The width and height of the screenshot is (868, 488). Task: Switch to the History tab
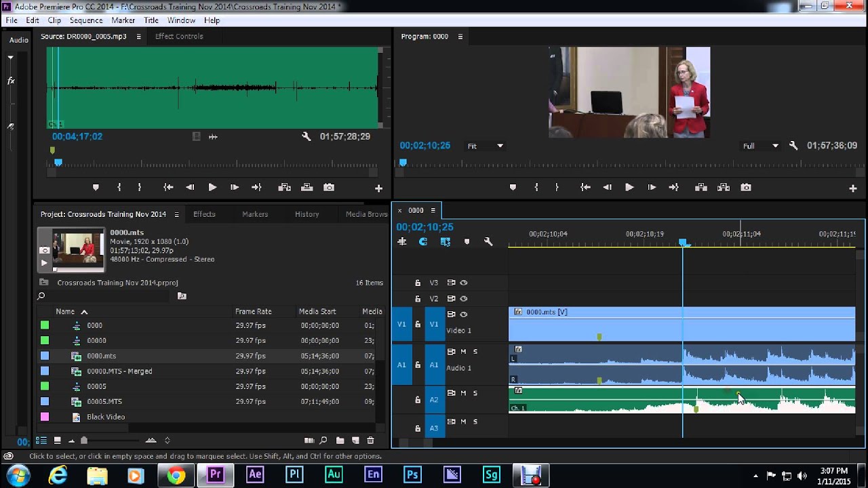pyautogui.click(x=307, y=214)
